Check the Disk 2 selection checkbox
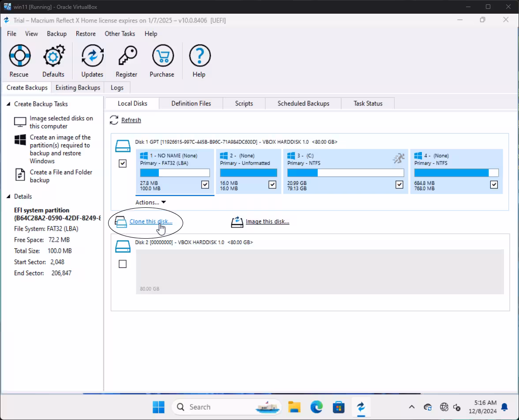The image size is (519, 420). [x=123, y=264]
